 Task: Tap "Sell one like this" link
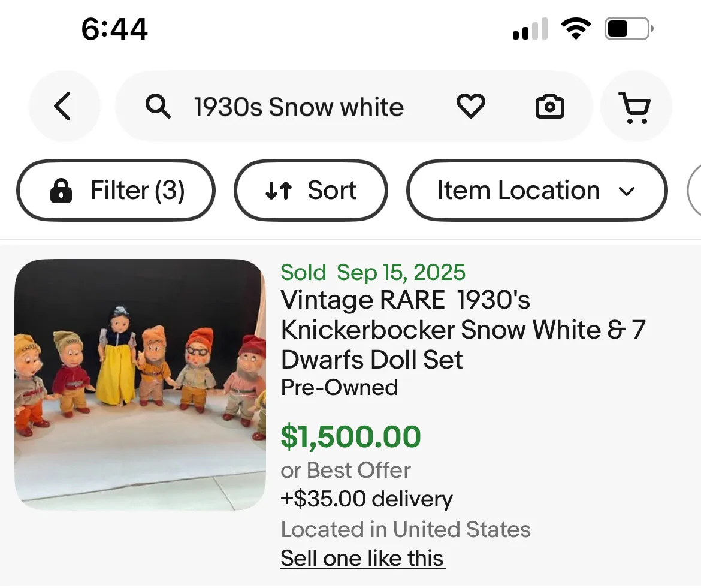coord(362,558)
